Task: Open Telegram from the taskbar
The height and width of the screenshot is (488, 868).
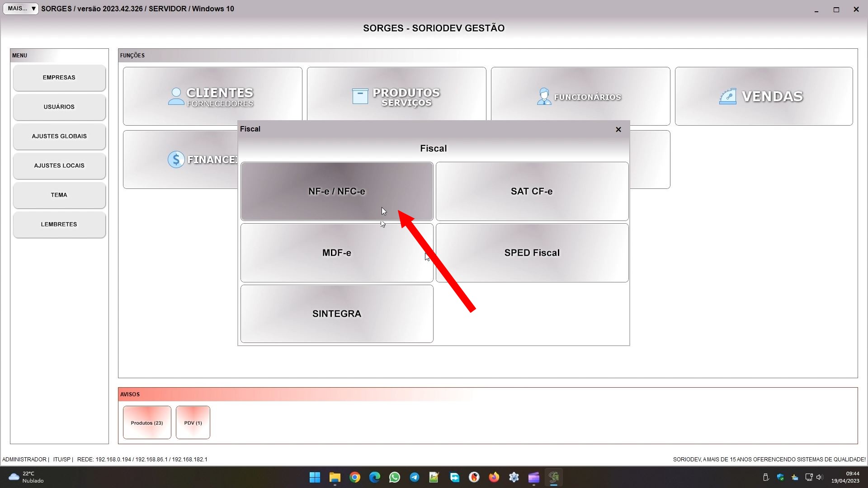Action: click(415, 477)
